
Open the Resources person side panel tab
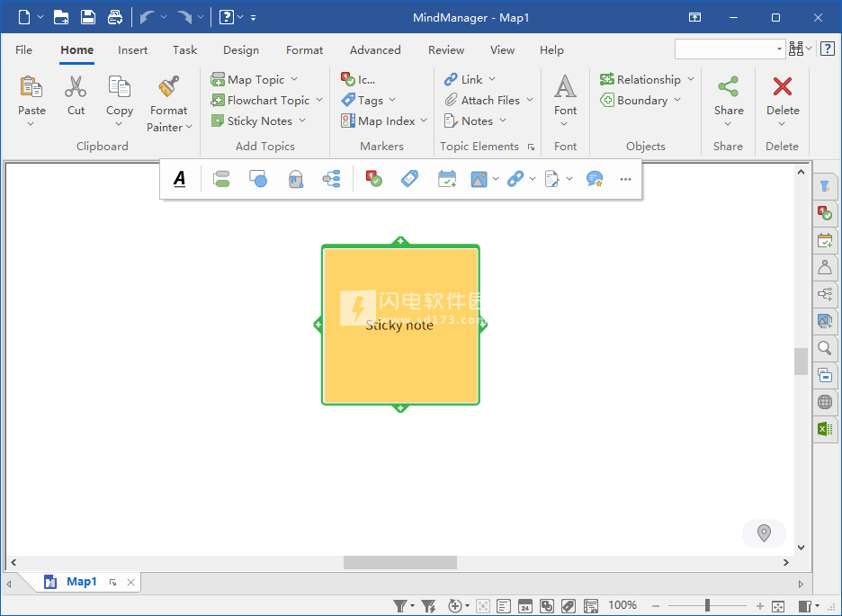pyautogui.click(x=825, y=267)
